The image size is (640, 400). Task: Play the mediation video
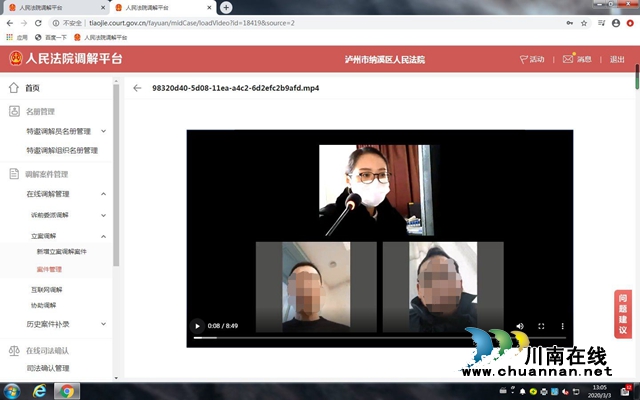coord(197,326)
